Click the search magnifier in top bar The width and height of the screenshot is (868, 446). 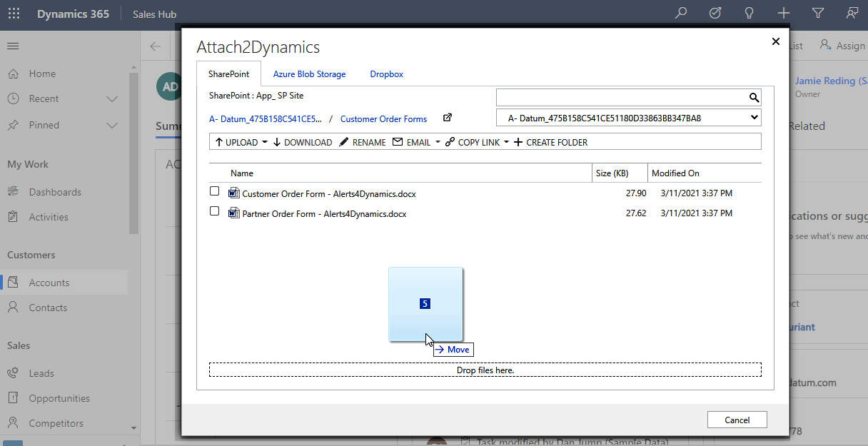point(681,14)
